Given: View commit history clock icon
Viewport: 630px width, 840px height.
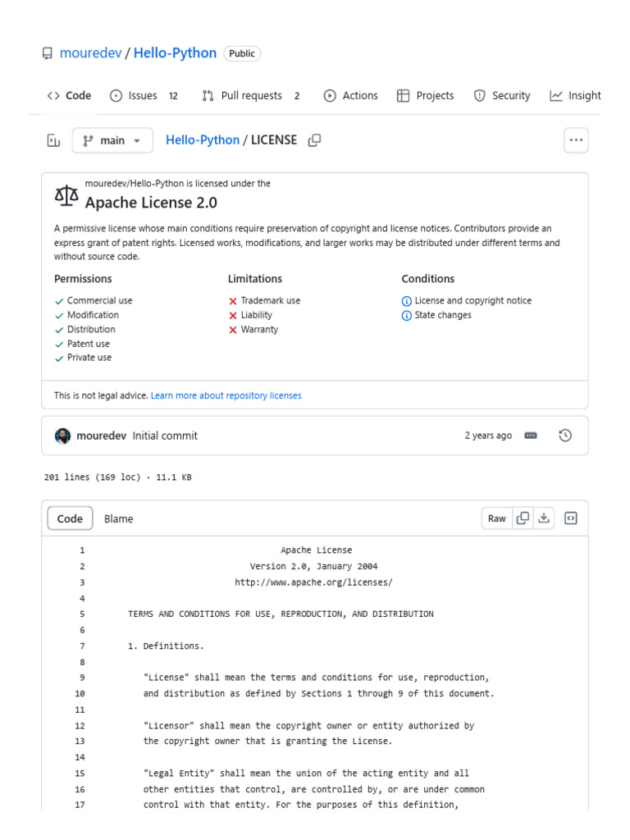Looking at the screenshot, I should point(565,436).
